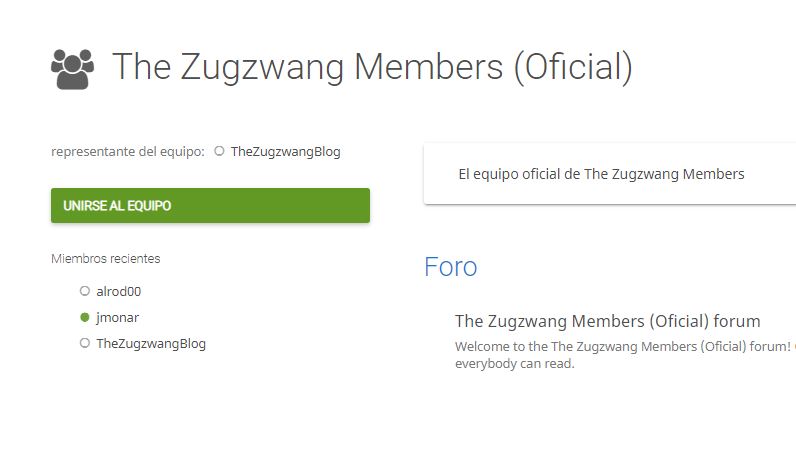Click the team description box
This screenshot has width=796, height=468.
tap(610, 174)
